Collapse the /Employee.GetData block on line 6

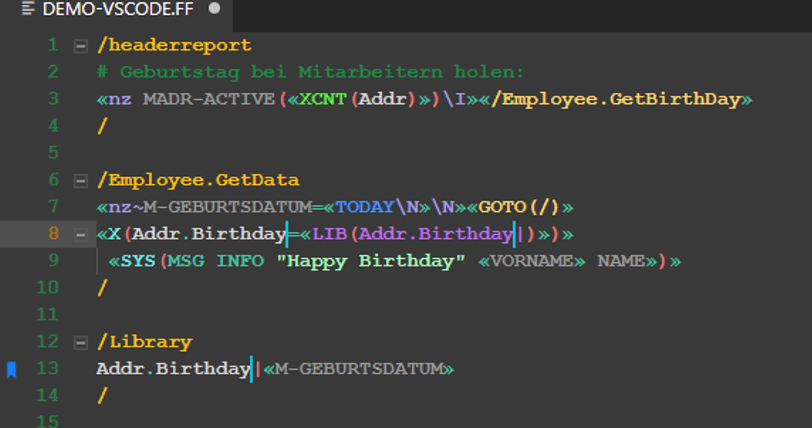coord(81,181)
